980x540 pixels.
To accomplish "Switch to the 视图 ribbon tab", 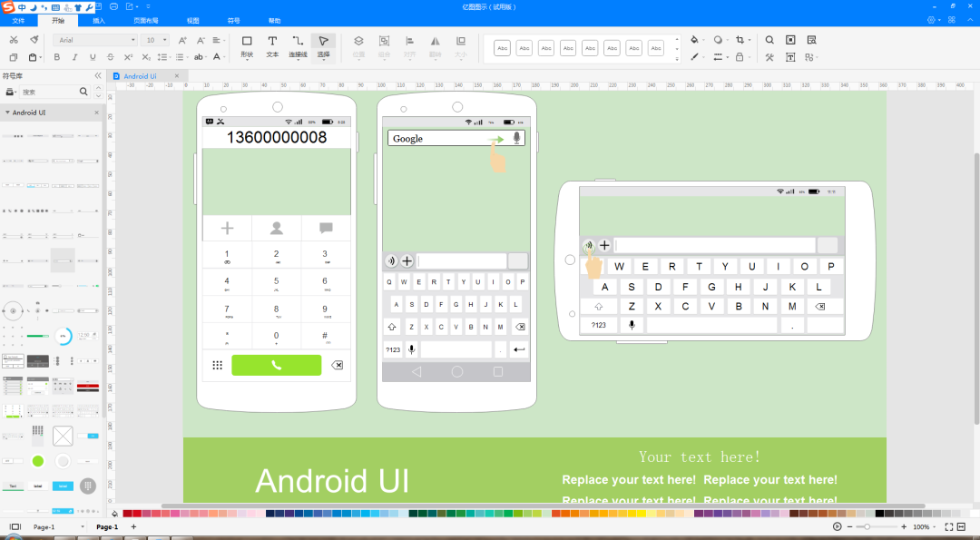I will pyautogui.click(x=193, y=21).
